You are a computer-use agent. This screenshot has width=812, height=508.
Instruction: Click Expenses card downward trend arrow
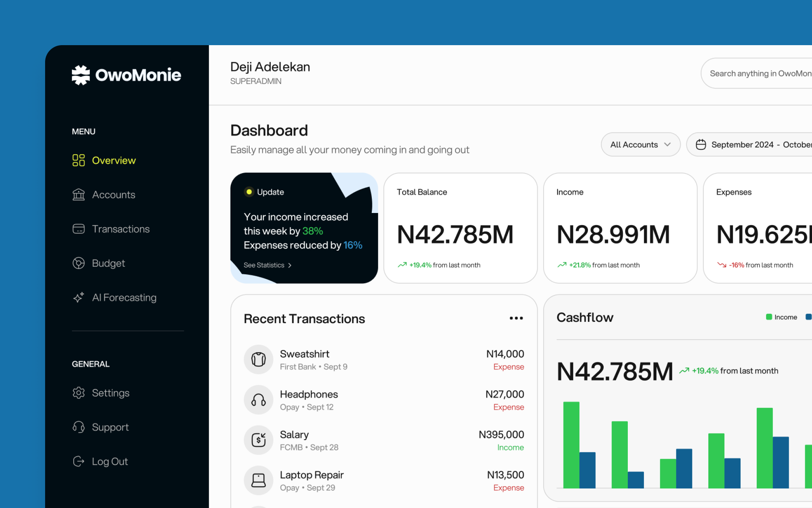(x=722, y=265)
